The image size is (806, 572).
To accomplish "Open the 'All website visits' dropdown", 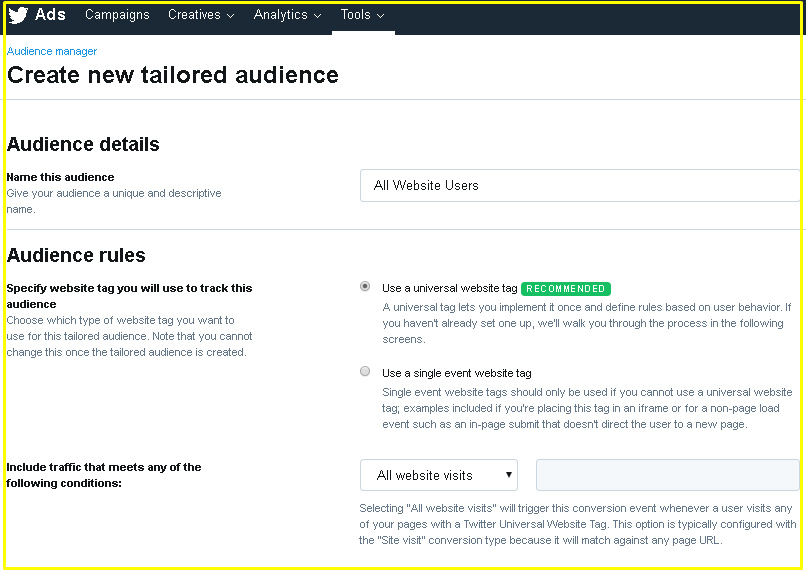I will point(438,475).
